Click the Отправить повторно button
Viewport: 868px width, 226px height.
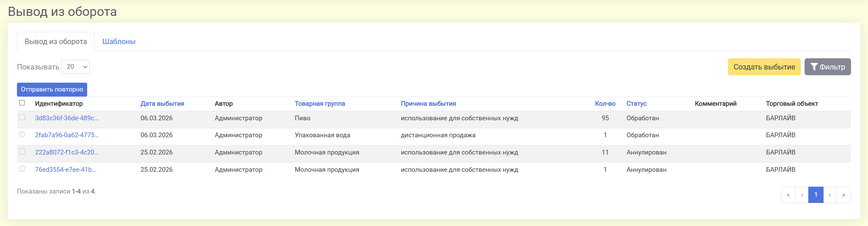(52, 89)
